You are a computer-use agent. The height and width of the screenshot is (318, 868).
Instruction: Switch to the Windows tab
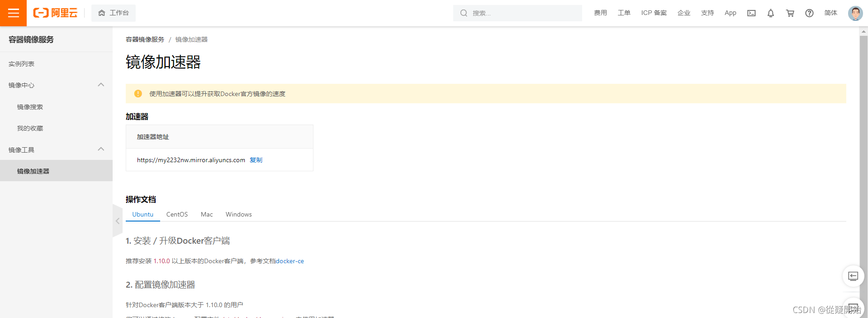point(239,214)
